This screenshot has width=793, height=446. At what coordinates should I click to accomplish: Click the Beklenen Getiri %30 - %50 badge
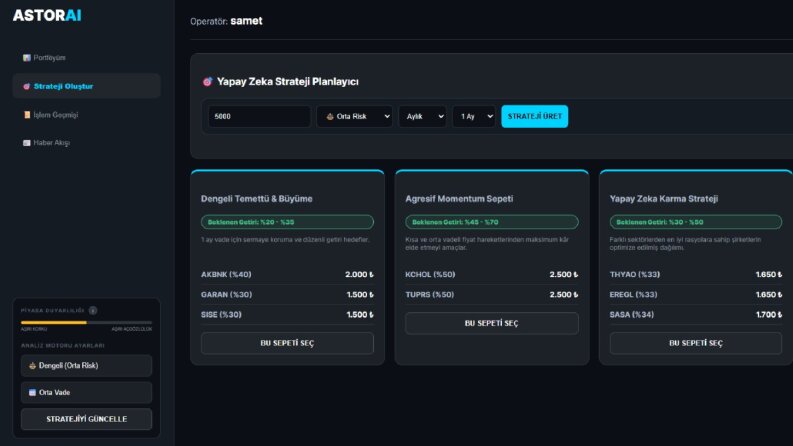coord(696,222)
